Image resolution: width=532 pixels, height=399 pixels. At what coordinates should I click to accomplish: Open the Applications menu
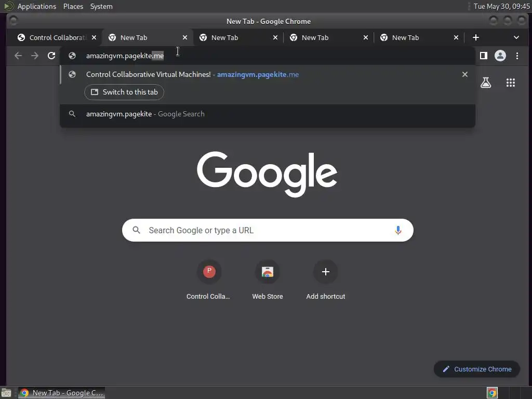[x=37, y=6]
